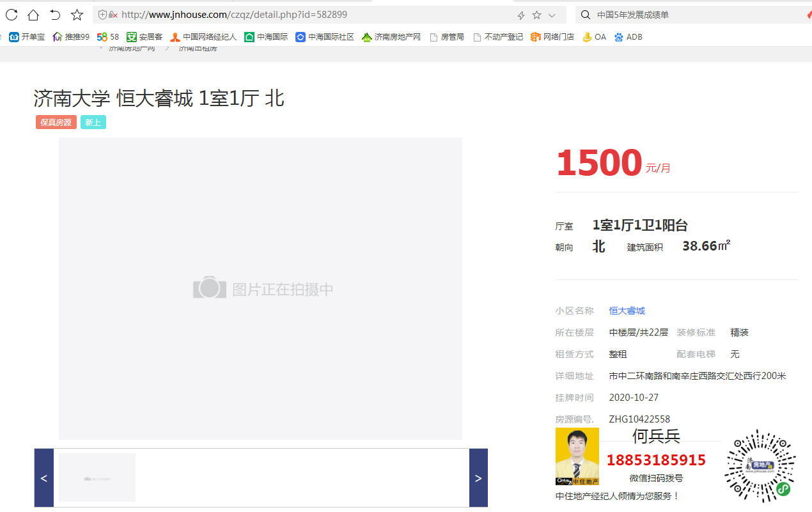Click the search magnifier icon
Image resolution: width=812 pixels, height=512 pixels.
tap(585, 15)
